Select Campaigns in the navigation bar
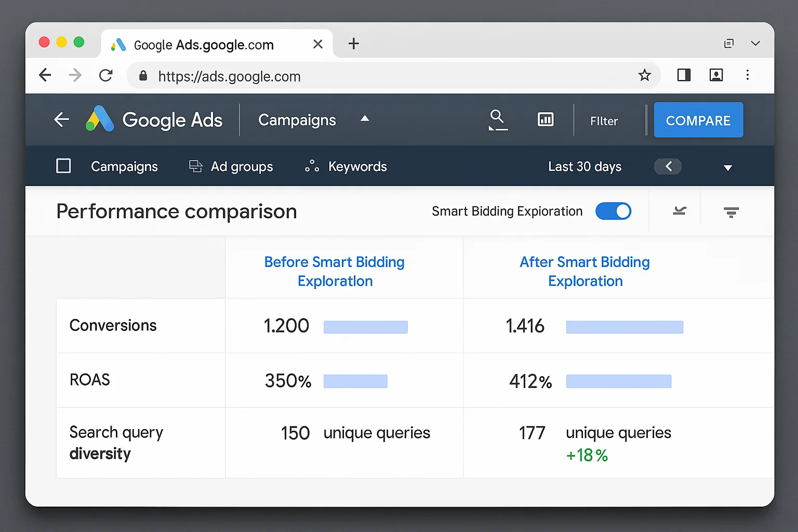 [x=124, y=166]
